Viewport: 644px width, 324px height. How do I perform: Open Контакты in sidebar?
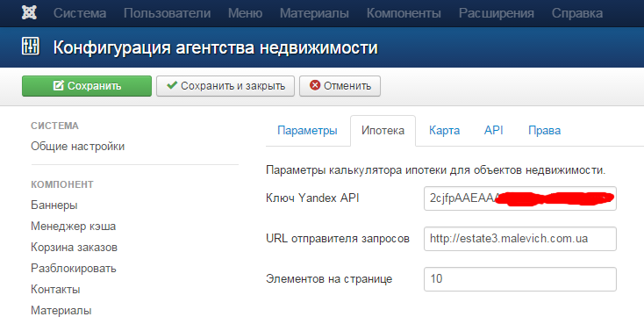point(55,290)
